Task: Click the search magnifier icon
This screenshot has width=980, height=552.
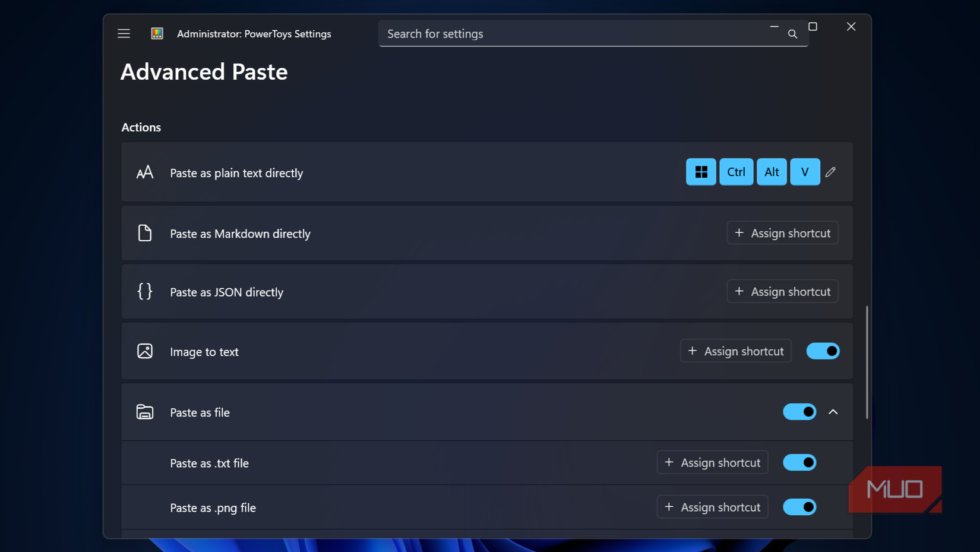Action: click(x=792, y=34)
